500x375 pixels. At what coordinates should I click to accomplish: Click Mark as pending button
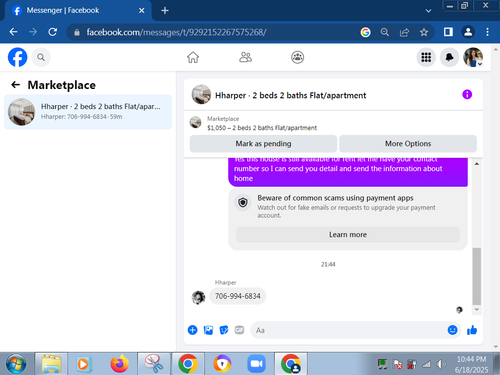pyautogui.click(x=263, y=144)
